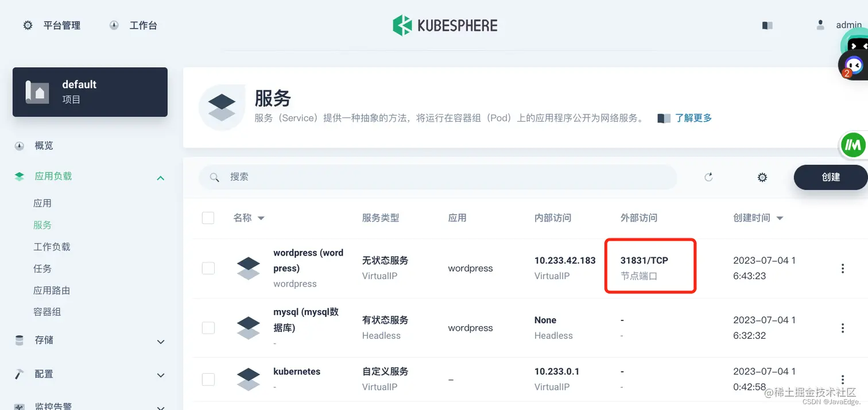Sort by 创建时间 column arrow

(780, 218)
